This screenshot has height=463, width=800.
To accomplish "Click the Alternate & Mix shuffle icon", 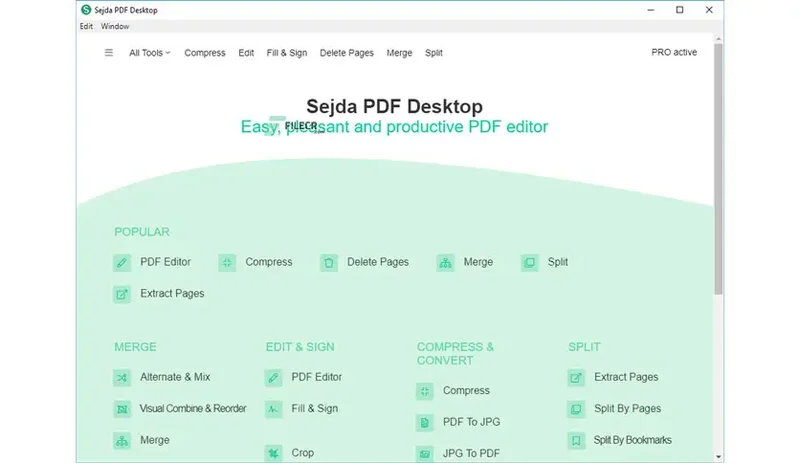I will [122, 378].
